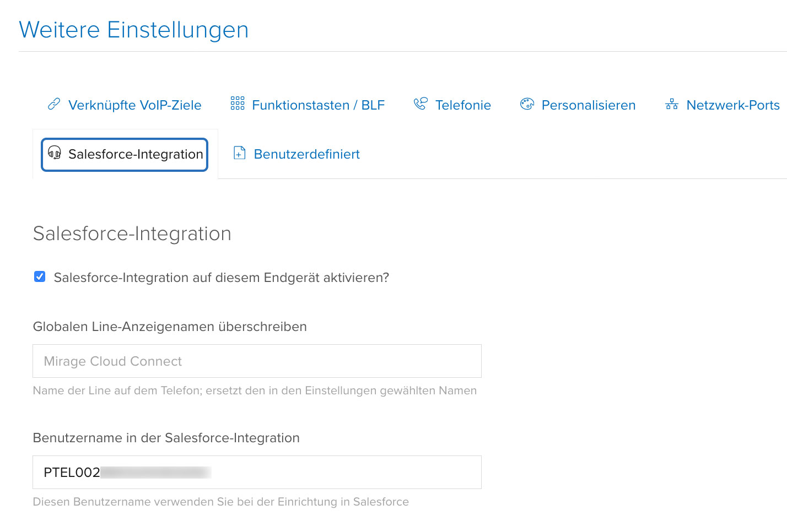This screenshot has height=532, width=787.
Task: Click the Benutzername in der Salesforce-Integration label
Action: [166, 438]
